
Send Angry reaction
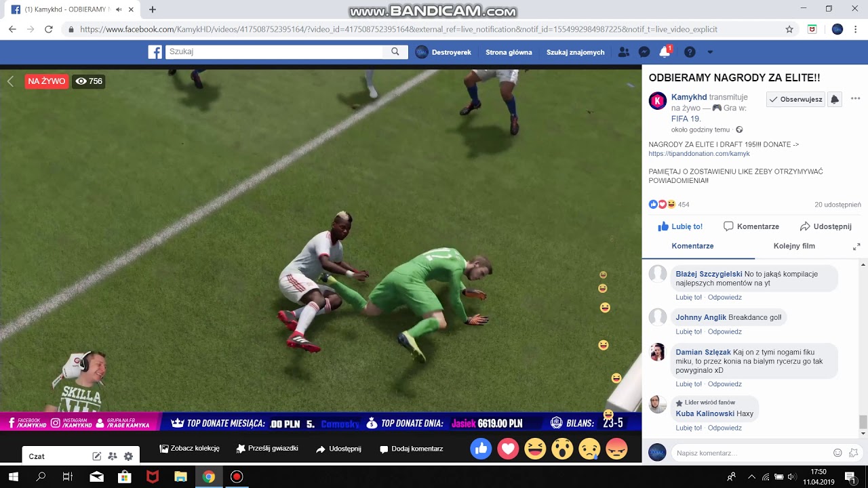point(616,449)
